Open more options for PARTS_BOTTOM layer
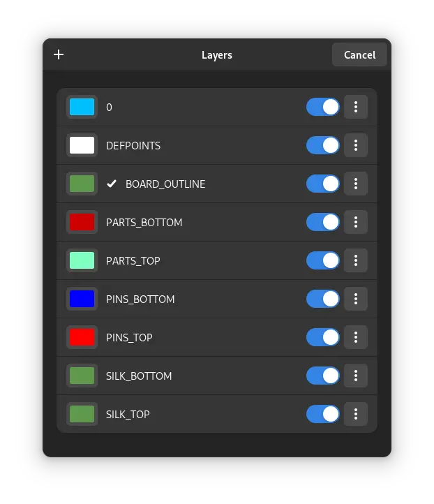 pos(356,222)
